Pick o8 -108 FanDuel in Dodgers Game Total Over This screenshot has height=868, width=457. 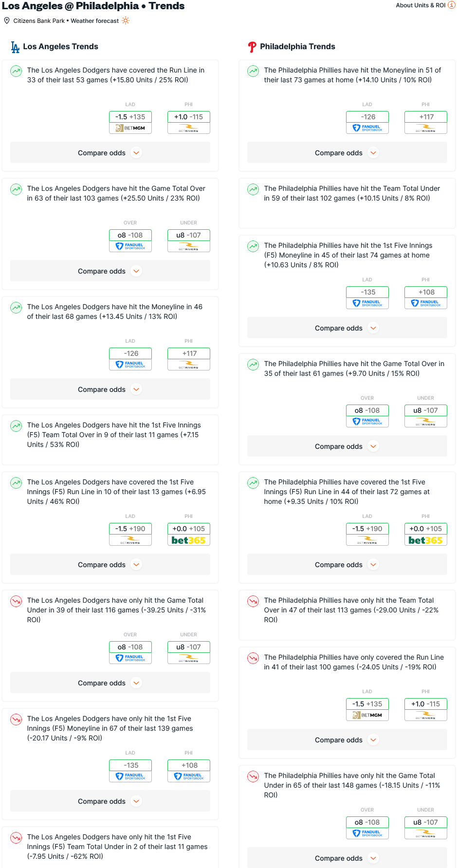point(130,240)
